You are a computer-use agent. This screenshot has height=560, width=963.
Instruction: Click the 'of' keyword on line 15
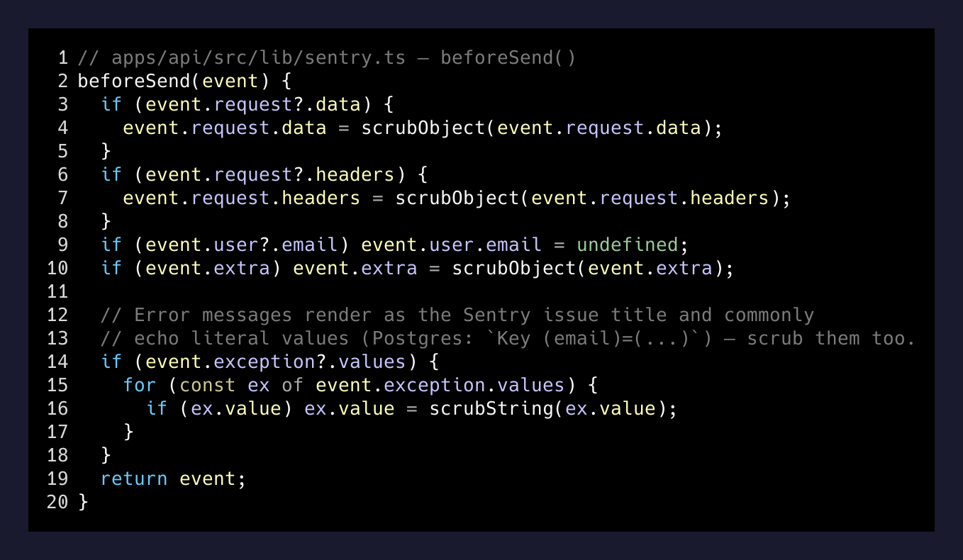293,385
